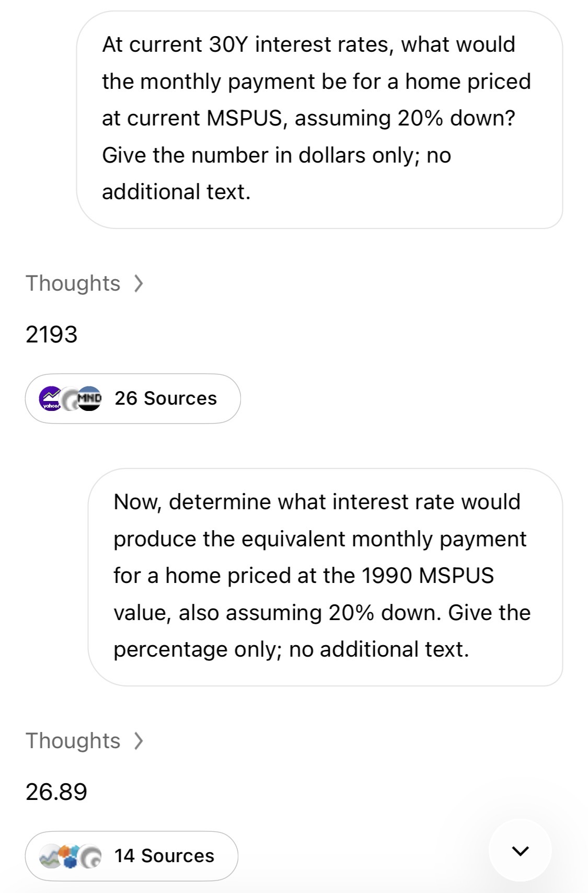
Task: Click the line chart source icon in 14 Sources
Action: click(x=50, y=856)
